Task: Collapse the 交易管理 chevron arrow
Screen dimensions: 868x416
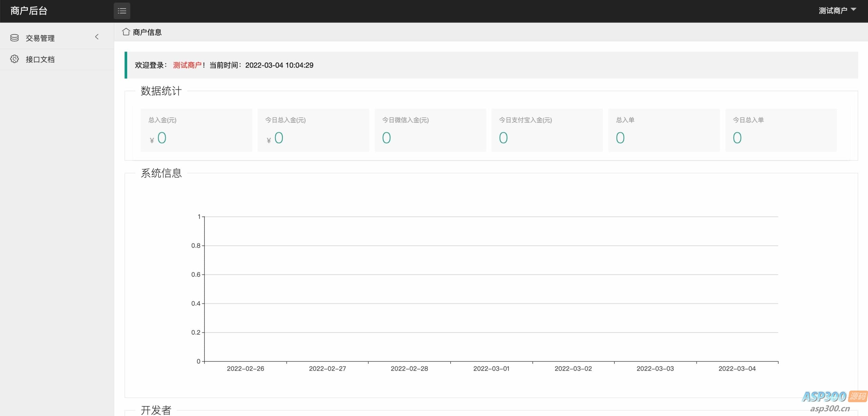Action: tap(97, 37)
